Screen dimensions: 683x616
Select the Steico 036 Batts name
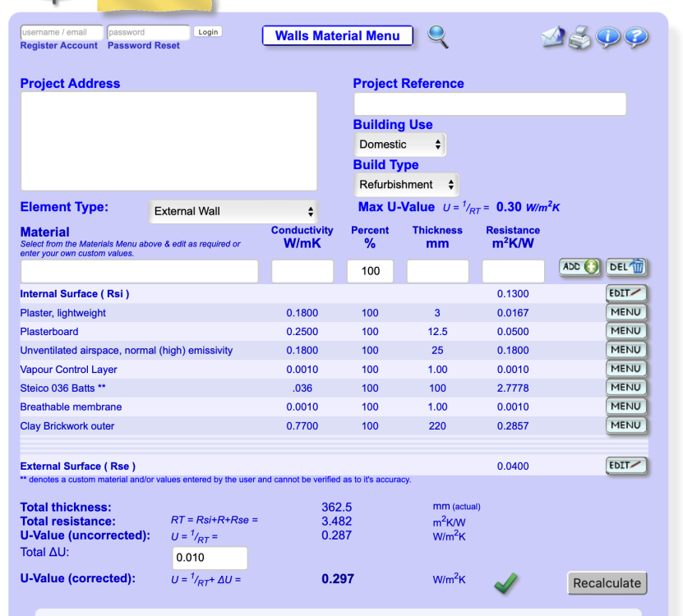(62, 388)
